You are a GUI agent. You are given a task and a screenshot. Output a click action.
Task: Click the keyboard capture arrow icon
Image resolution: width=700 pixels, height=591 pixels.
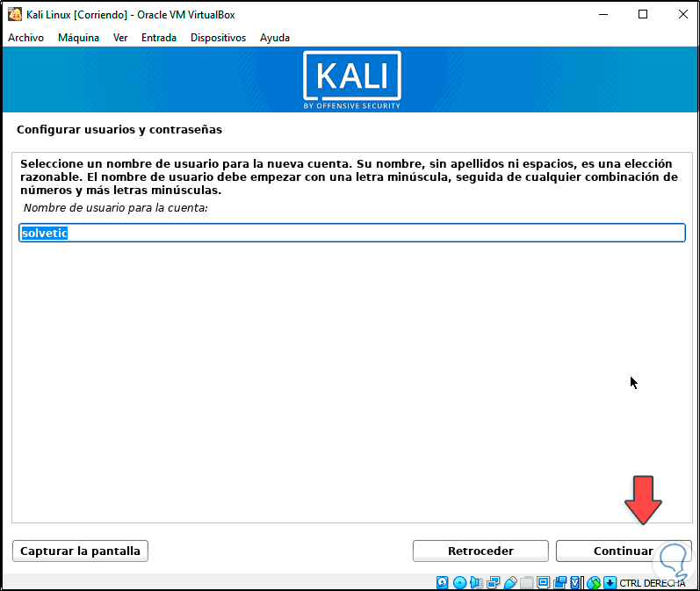(x=610, y=582)
